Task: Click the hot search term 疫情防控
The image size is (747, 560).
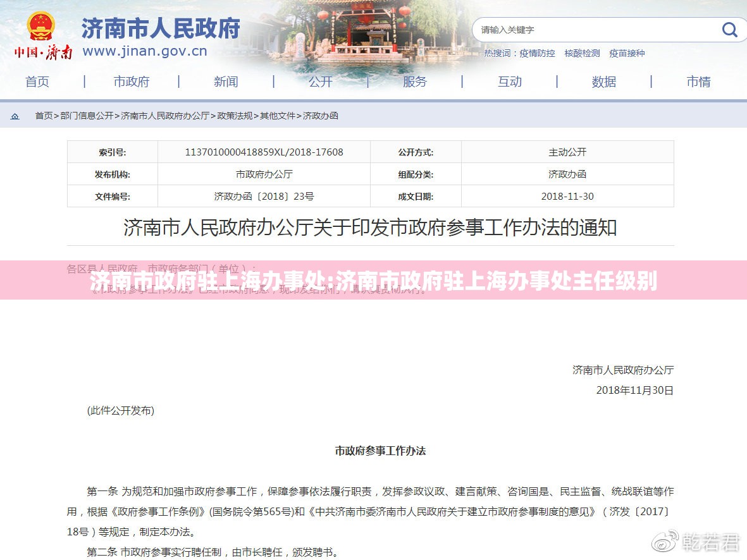Action: pyautogui.click(x=538, y=53)
